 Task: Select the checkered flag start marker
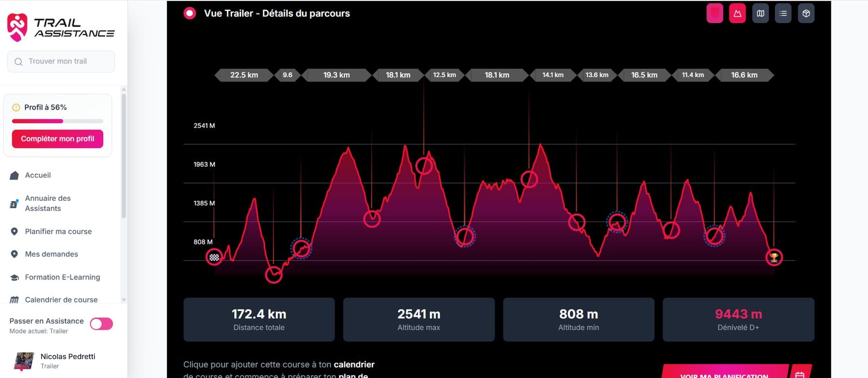pyautogui.click(x=214, y=257)
